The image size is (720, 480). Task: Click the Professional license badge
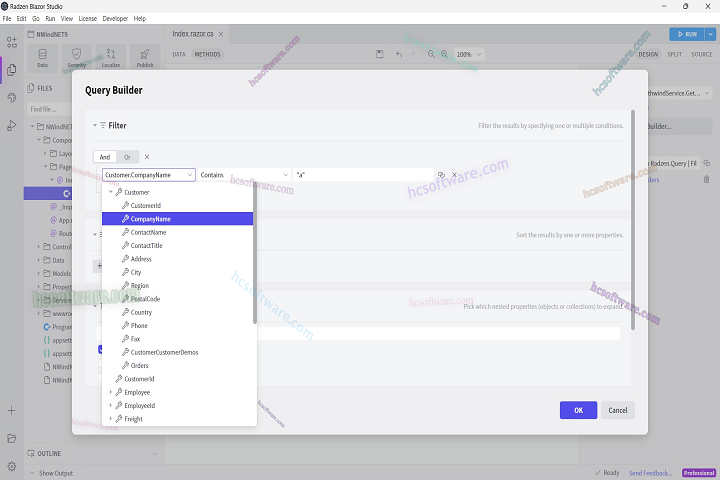[699, 473]
